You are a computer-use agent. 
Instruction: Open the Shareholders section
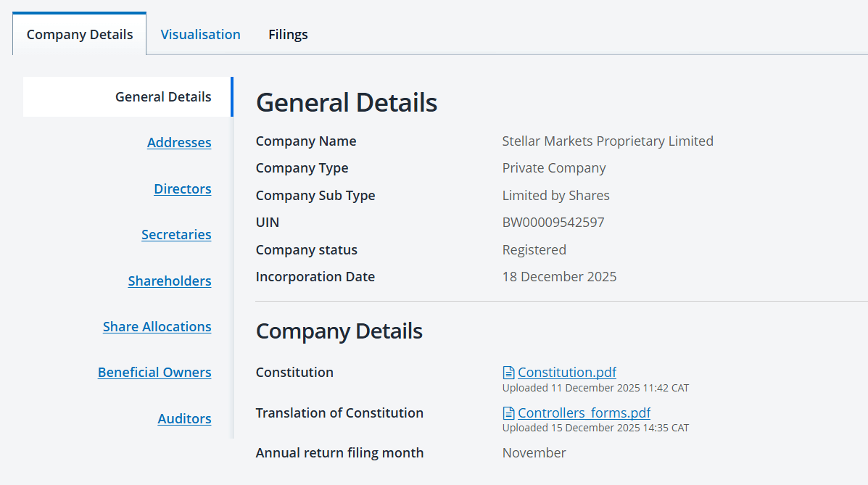coord(170,281)
